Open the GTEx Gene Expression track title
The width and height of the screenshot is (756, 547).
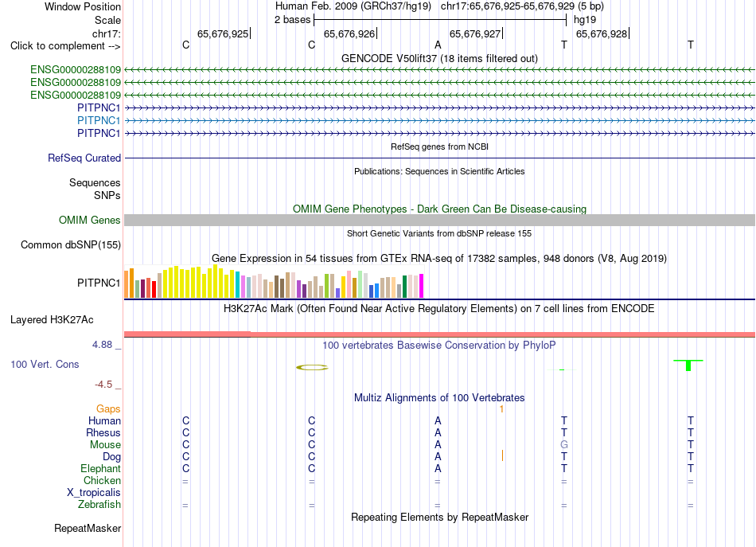point(439,258)
